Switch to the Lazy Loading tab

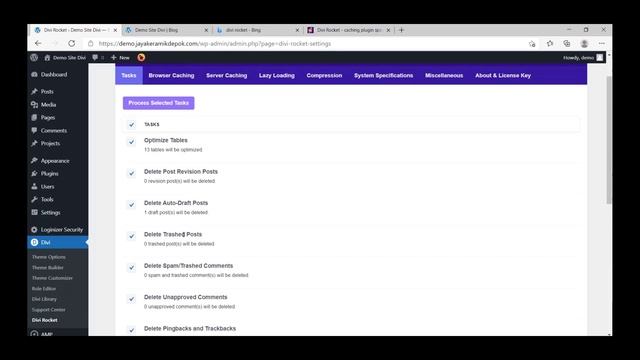(x=277, y=76)
